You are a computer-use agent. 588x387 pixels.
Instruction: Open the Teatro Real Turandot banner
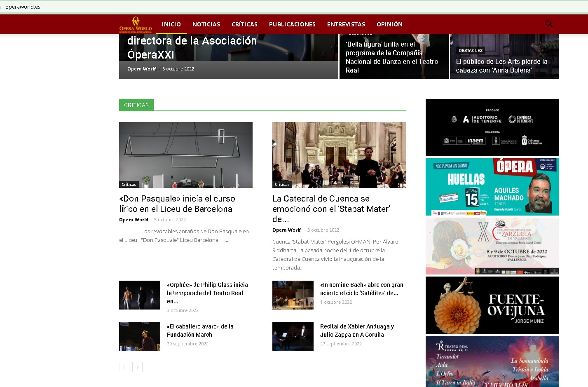coord(492,361)
